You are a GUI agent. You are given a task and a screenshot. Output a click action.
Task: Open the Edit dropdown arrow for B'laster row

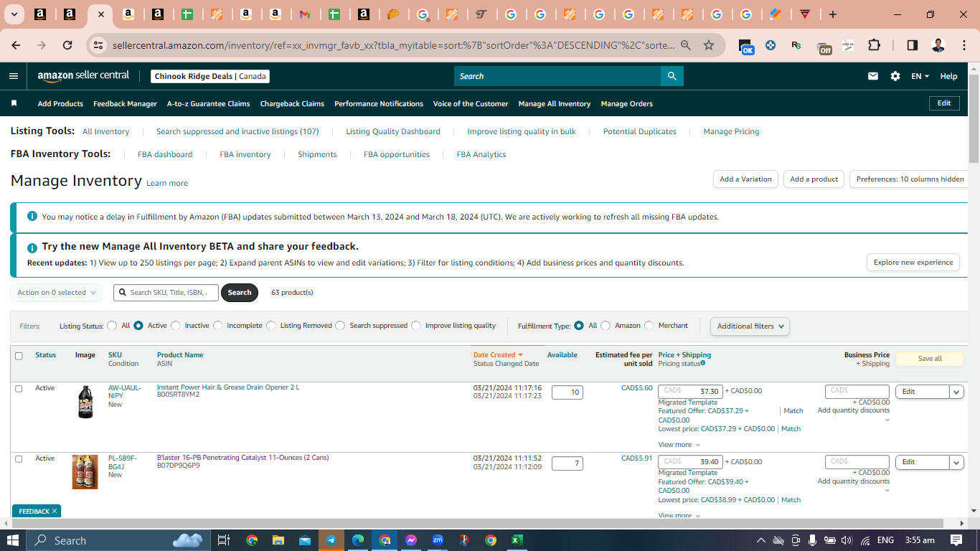click(x=956, y=463)
